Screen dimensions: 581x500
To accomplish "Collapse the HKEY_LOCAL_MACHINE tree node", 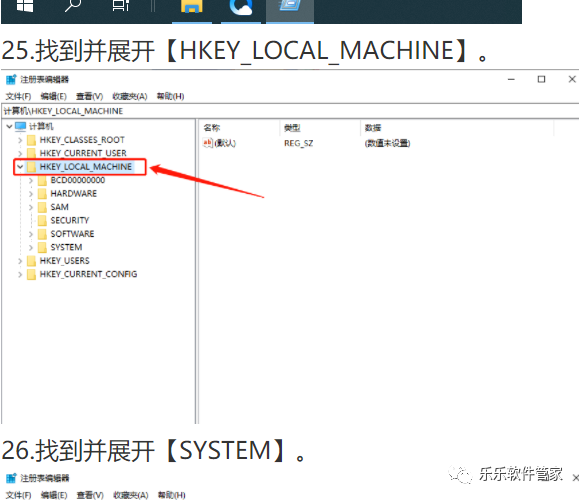I will [20, 167].
